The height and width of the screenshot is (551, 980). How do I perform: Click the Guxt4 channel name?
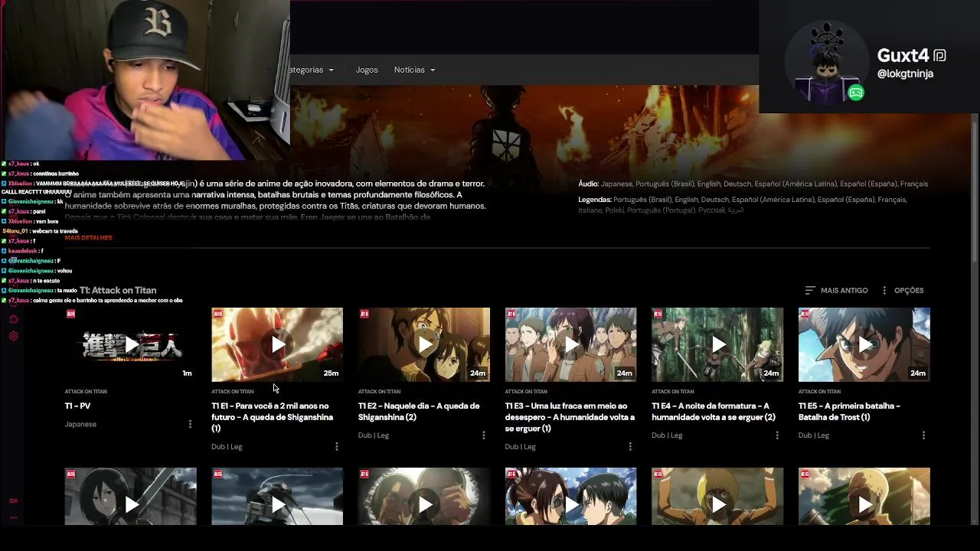(903, 56)
